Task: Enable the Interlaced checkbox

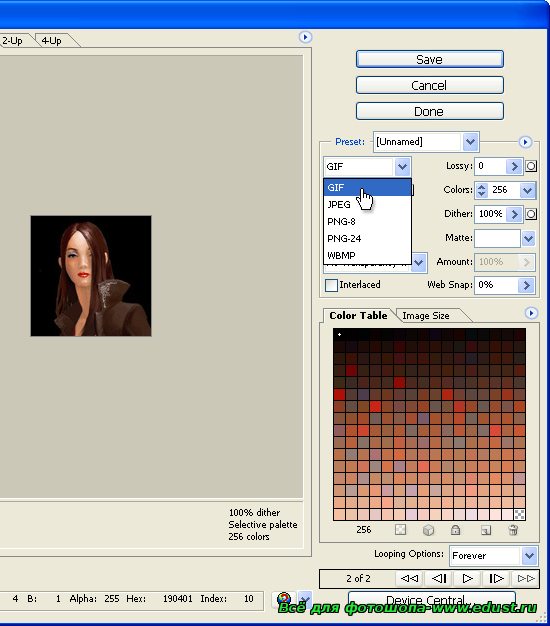Action: [x=331, y=285]
